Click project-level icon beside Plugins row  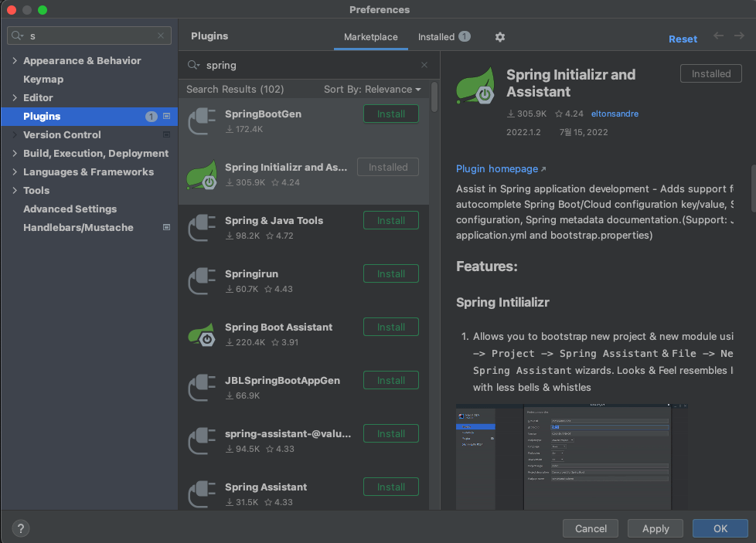(166, 116)
